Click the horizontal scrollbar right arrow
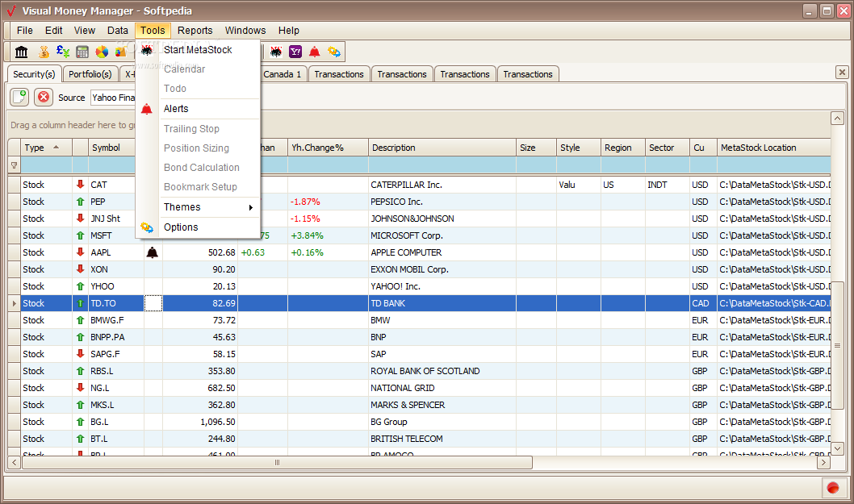854x504 pixels. point(823,462)
